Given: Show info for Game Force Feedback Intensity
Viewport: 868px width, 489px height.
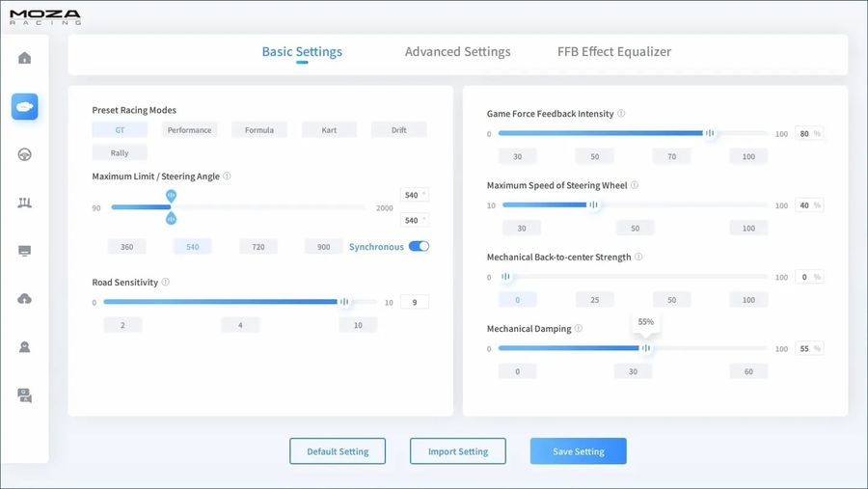Looking at the screenshot, I should [x=621, y=113].
